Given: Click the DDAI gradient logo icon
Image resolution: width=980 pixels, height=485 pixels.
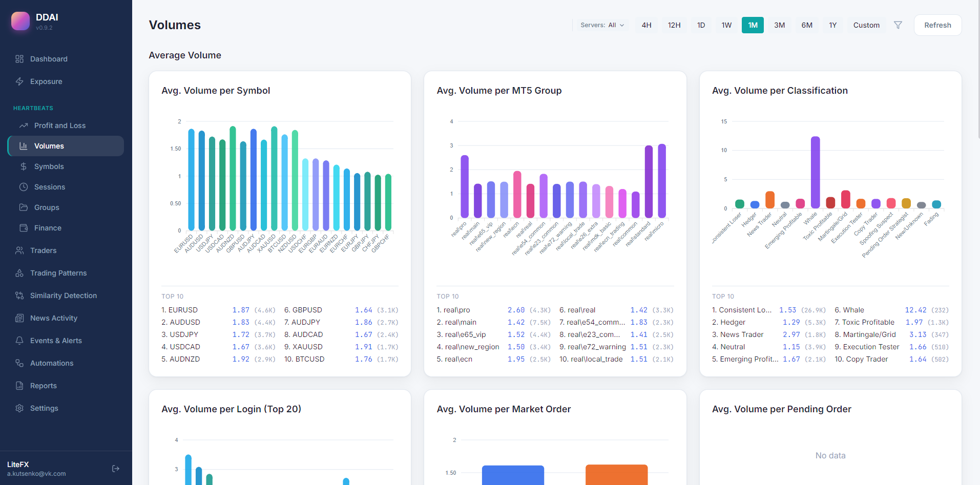Looking at the screenshot, I should coord(20,21).
